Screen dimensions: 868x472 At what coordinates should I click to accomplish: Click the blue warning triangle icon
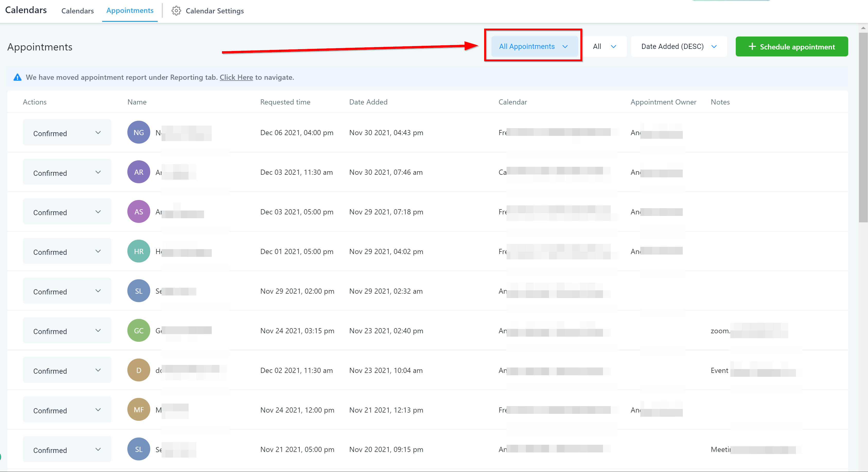click(x=17, y=77)
